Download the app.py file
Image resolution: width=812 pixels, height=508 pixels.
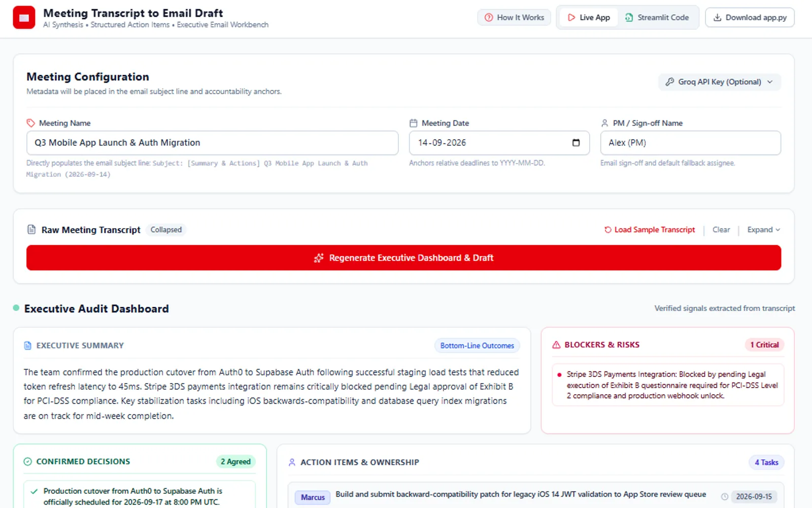(x=750, y=17)
